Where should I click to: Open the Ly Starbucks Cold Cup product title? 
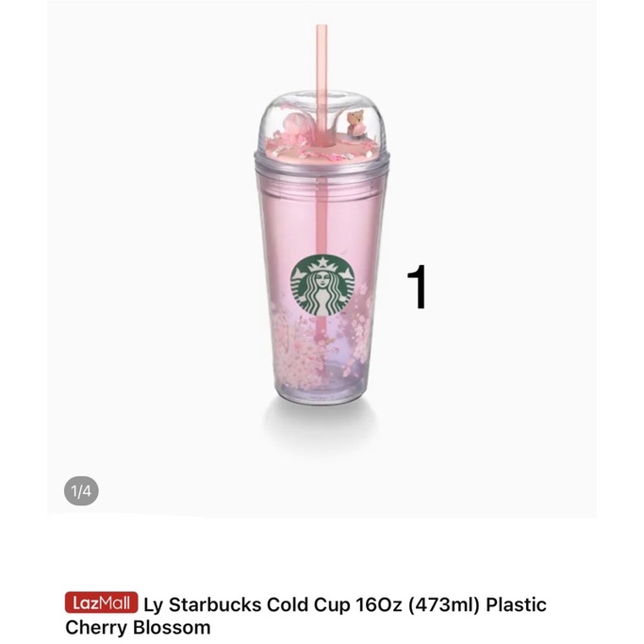[305, 616]
